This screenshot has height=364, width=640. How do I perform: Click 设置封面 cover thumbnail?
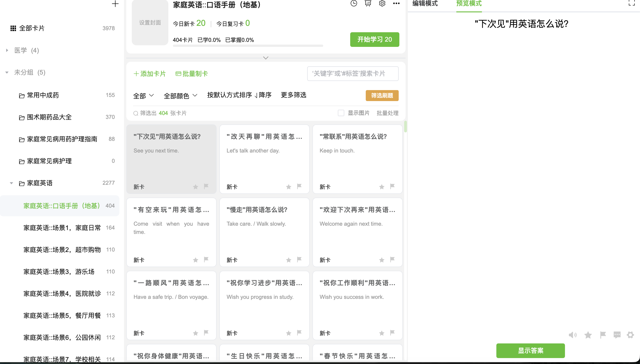(150, 22)
